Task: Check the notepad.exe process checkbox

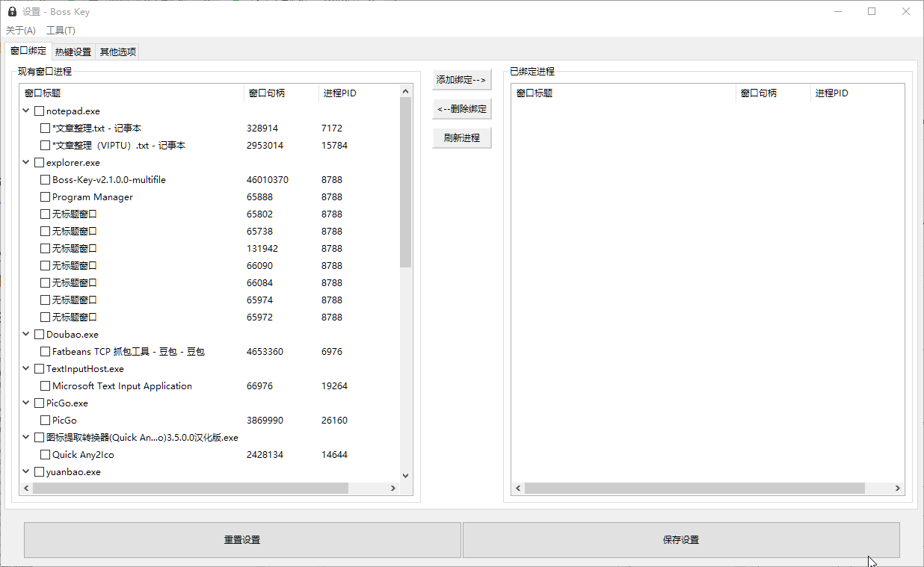Action: pyautogui.click(x=40, y=111)
